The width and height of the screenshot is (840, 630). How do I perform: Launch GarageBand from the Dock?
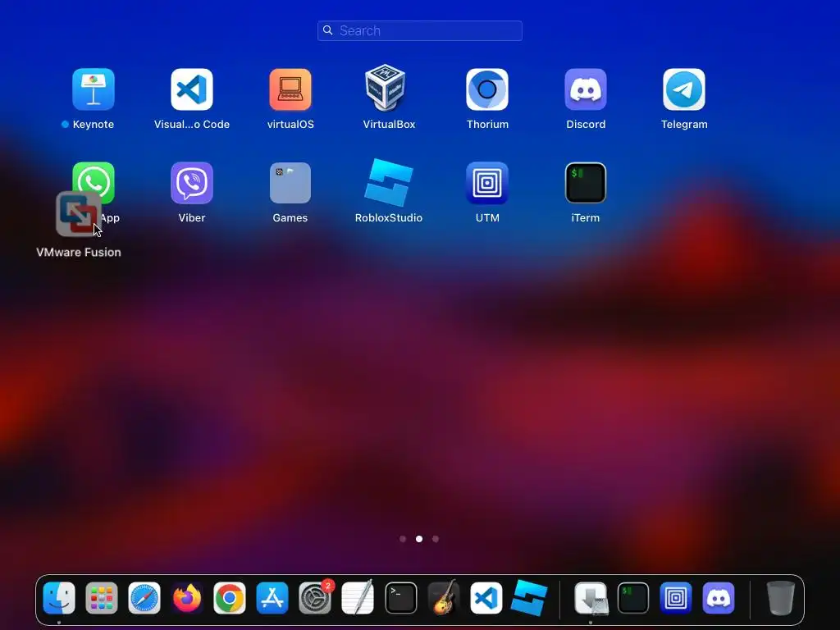coord(444,598)
